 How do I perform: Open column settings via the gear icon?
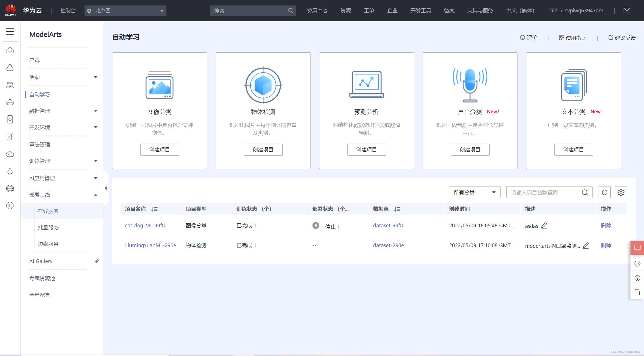(x=621, y=192)
